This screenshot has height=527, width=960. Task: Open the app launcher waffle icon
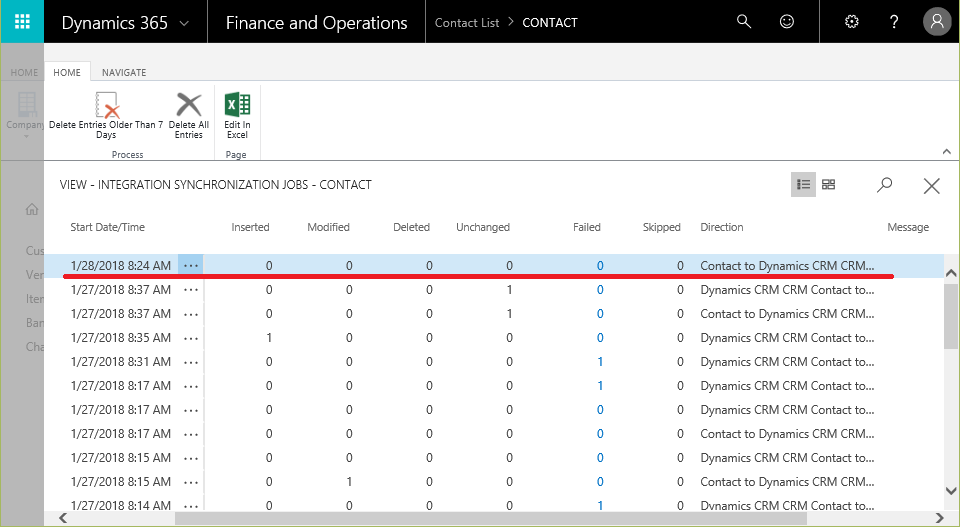(22, 22)
